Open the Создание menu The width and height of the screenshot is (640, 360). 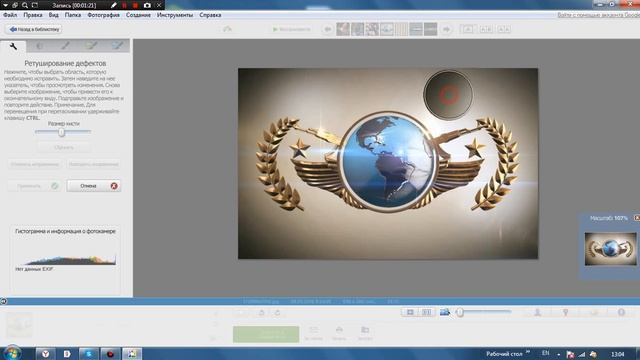138,15
